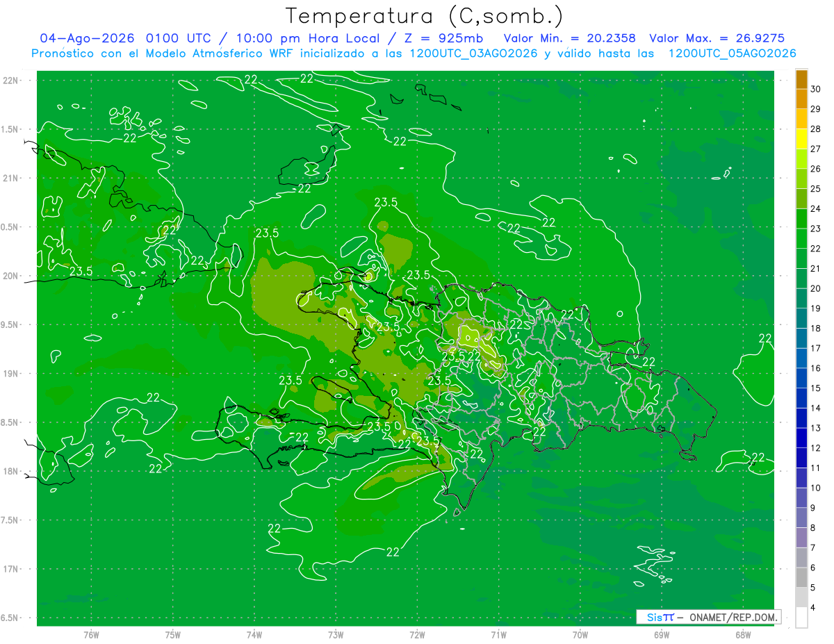Click legend scale value "10"
Viewport: 834px width, 644px height.
(815, 488)
